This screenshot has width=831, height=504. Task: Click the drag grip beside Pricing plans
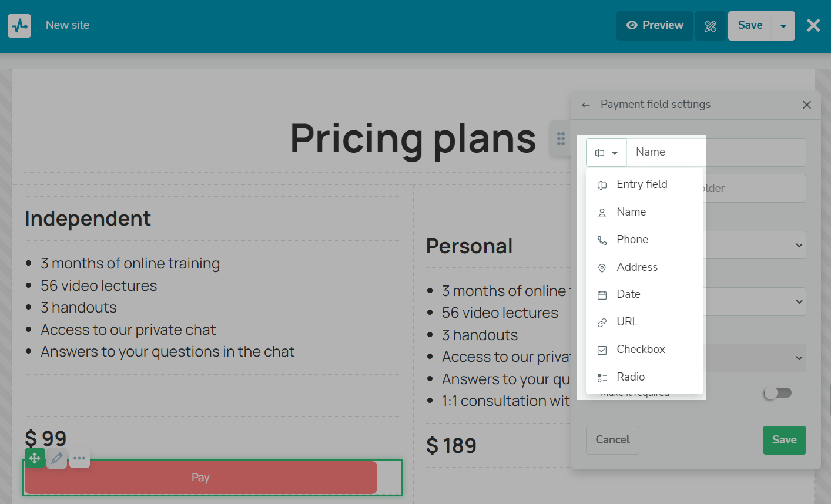pyautogui.click(x=561, y=139)
